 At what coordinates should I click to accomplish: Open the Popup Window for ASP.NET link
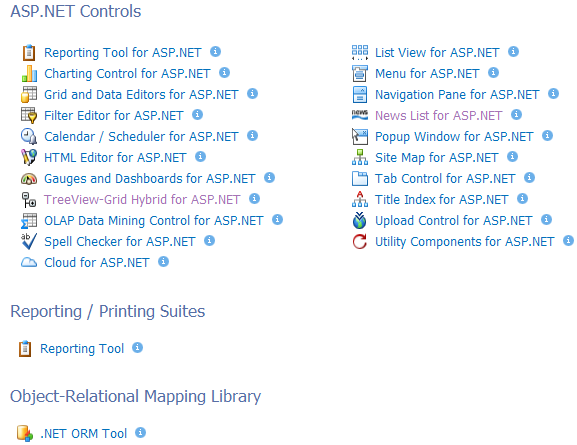coord(454,137)
